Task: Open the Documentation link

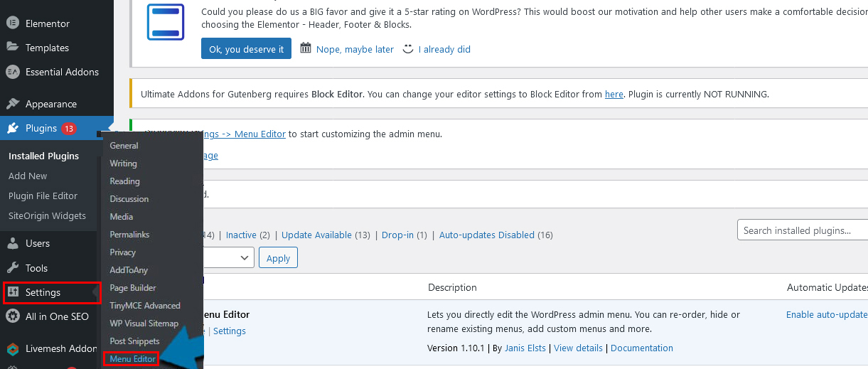Action: point(642,348)
